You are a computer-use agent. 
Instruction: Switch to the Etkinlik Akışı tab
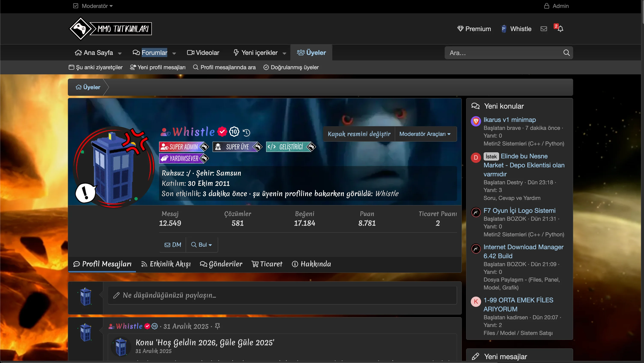click(x=166, y=264)
